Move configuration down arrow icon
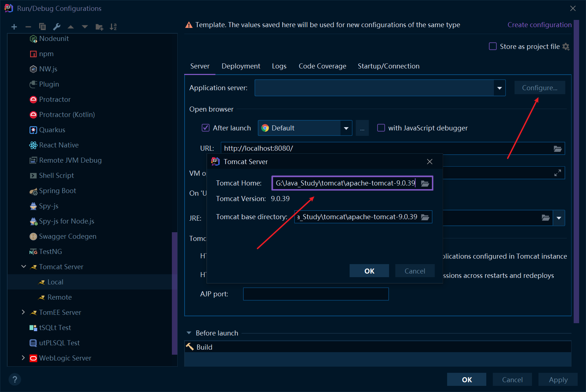This screenshot has width=586, height=392. 85,27
